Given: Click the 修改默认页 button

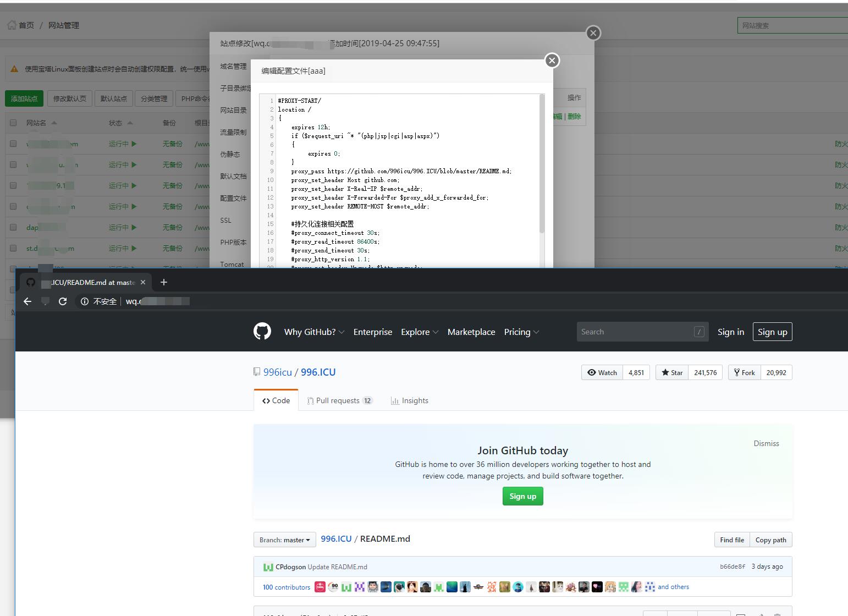Looking at the screenshot, I should point(70,98).
